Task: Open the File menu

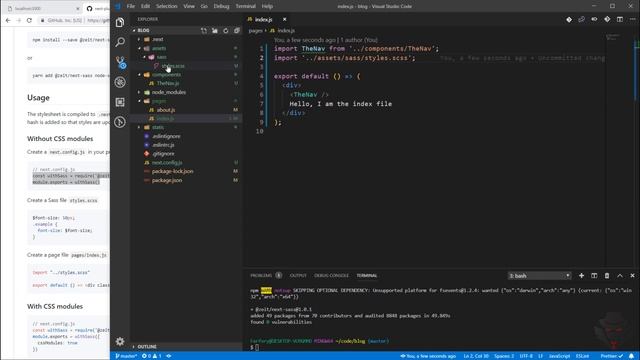Action: pyautogui.click(x=131, y=6)
